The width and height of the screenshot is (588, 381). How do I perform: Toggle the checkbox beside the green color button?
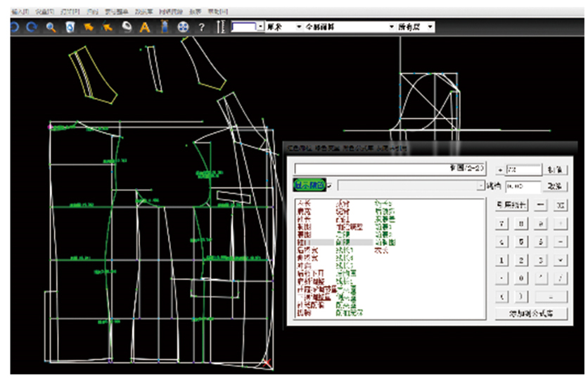(x=331, y=185)
